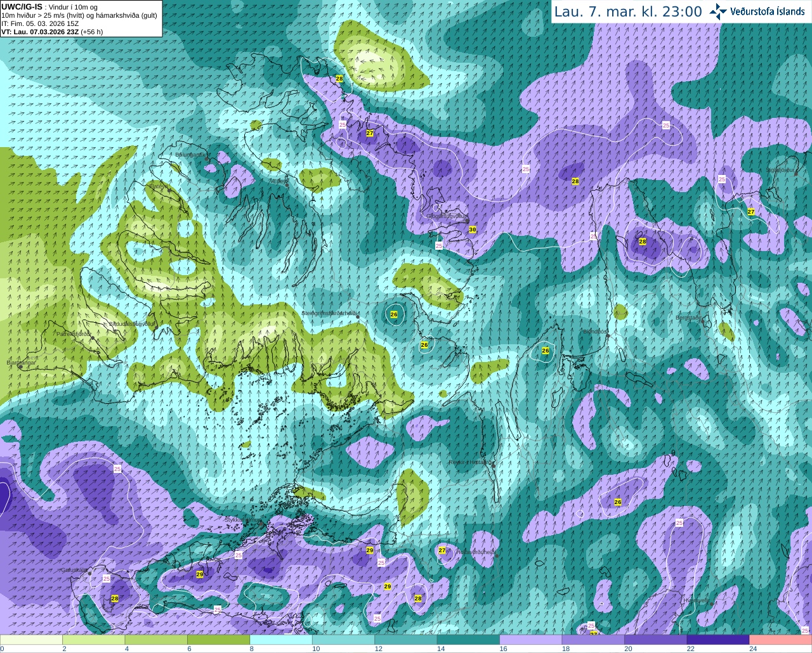Screen dimensions: 812x653
Task: Pick the light turquoise 10–12 m/s legend swatch
Action: 344,640
